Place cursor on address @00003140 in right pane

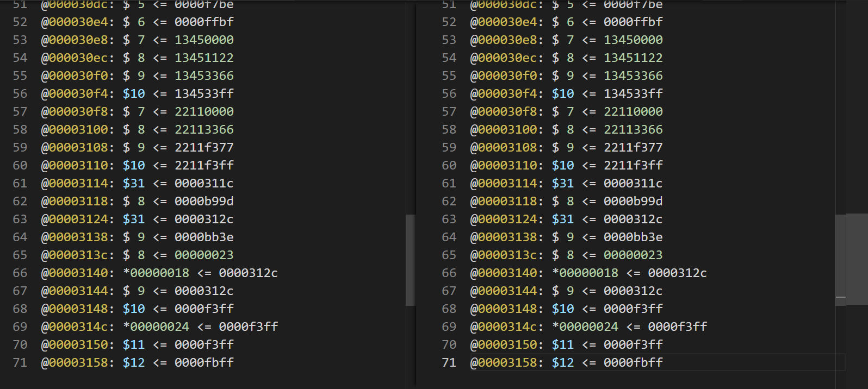coord(507,273)
